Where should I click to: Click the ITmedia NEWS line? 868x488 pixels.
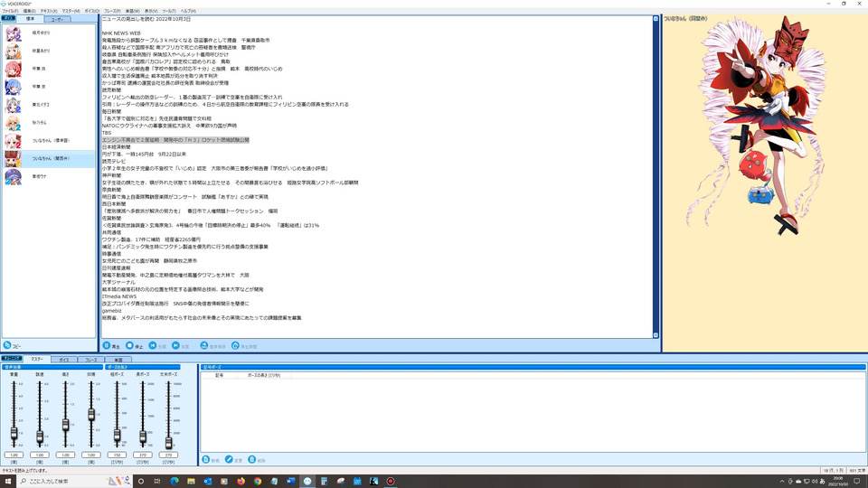pyautogui.click(x=119, y=296)
